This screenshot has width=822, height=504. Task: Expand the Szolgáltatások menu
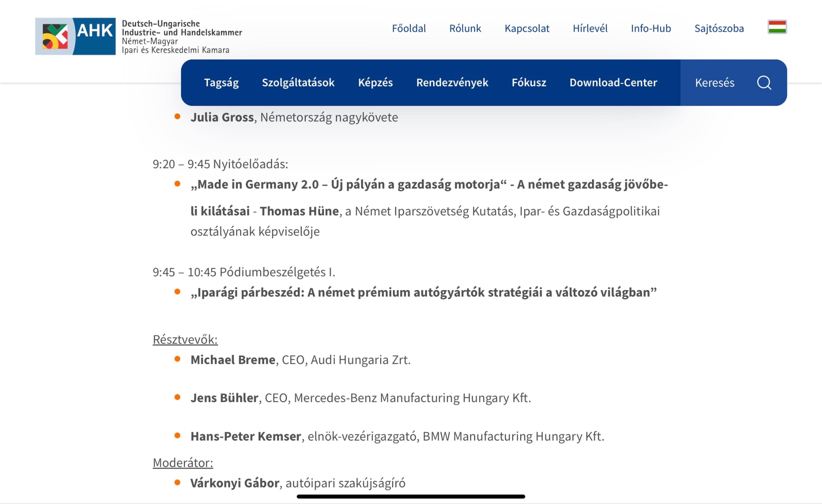tap(298, 83)
